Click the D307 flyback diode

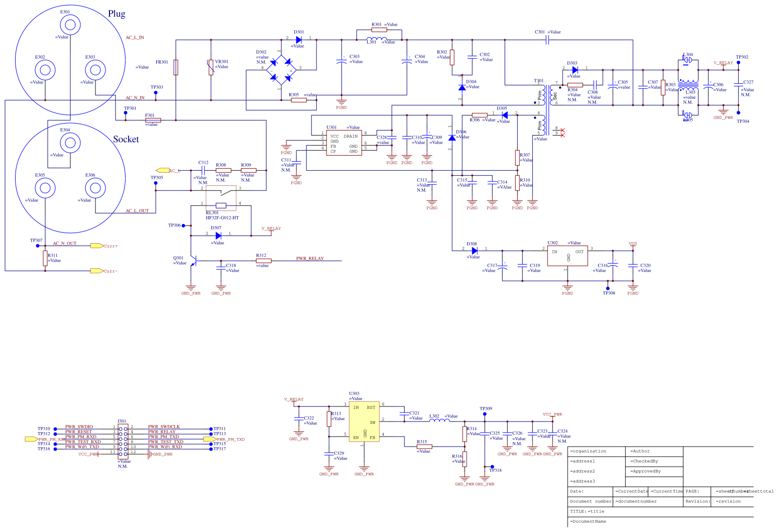pyautogui.click(x=218, y=235)
